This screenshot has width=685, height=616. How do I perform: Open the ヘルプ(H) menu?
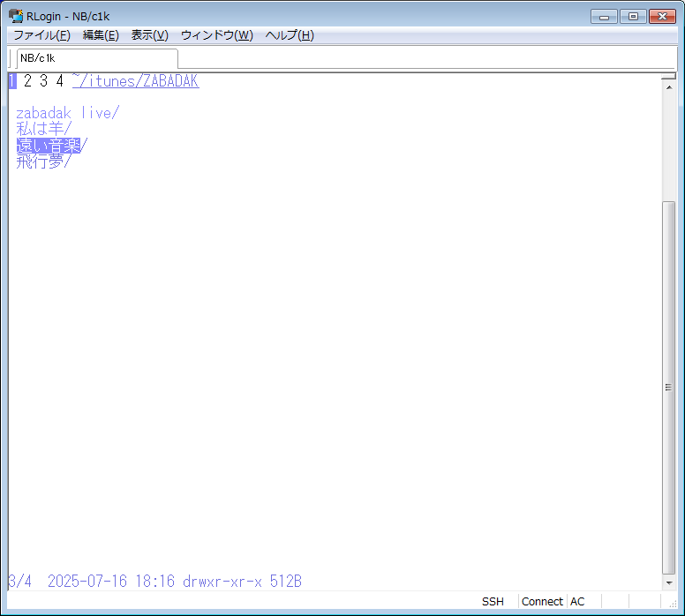(290, 35)
